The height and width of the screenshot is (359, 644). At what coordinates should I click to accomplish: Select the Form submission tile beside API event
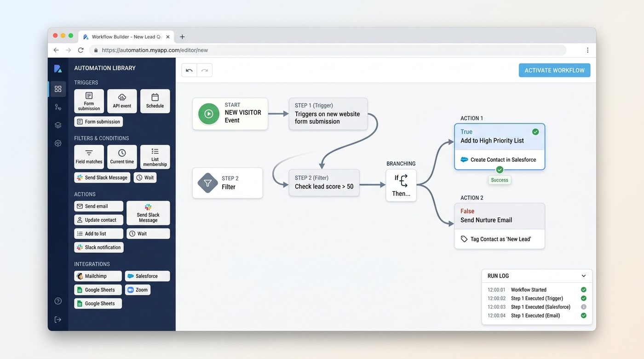(x=89, y=101)
